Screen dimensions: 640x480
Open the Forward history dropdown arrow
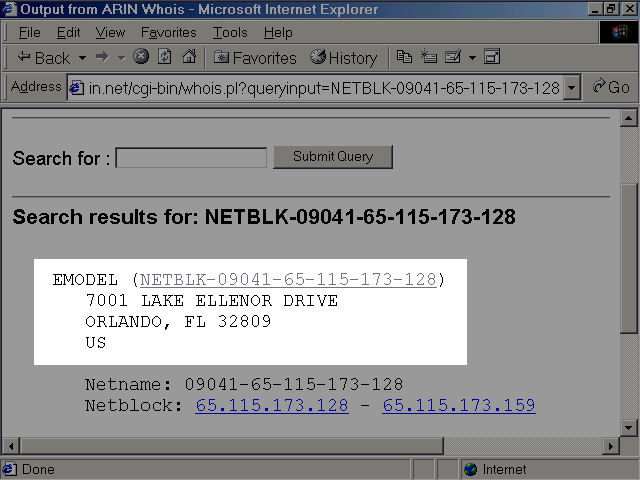point(121,58)
